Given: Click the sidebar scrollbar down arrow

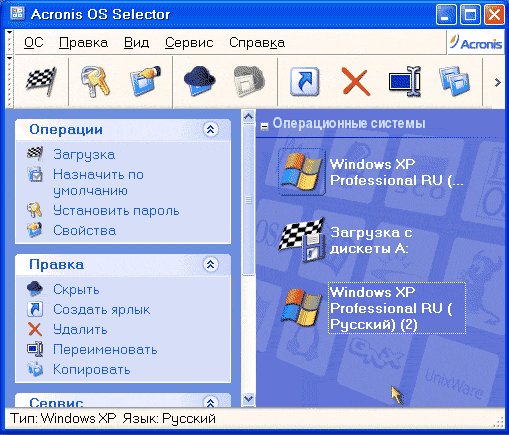Looking at the screenshot, I should tap(248, 399).
